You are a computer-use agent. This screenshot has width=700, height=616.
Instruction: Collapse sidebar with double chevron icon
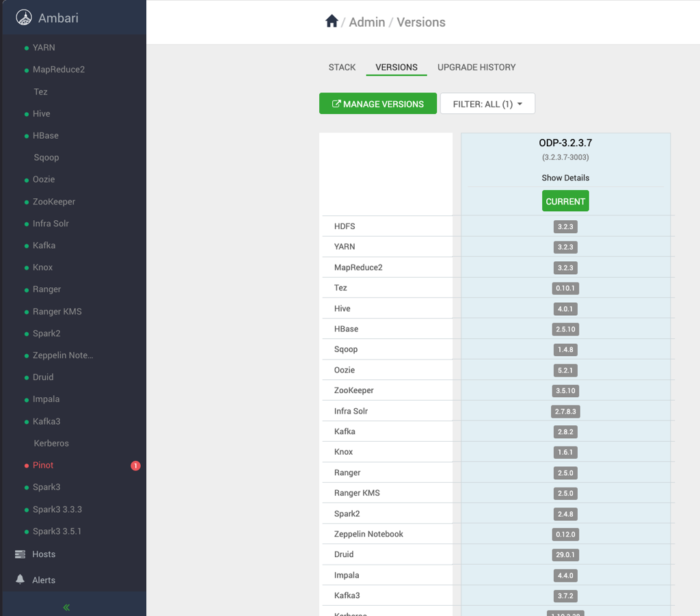[66, 607]
